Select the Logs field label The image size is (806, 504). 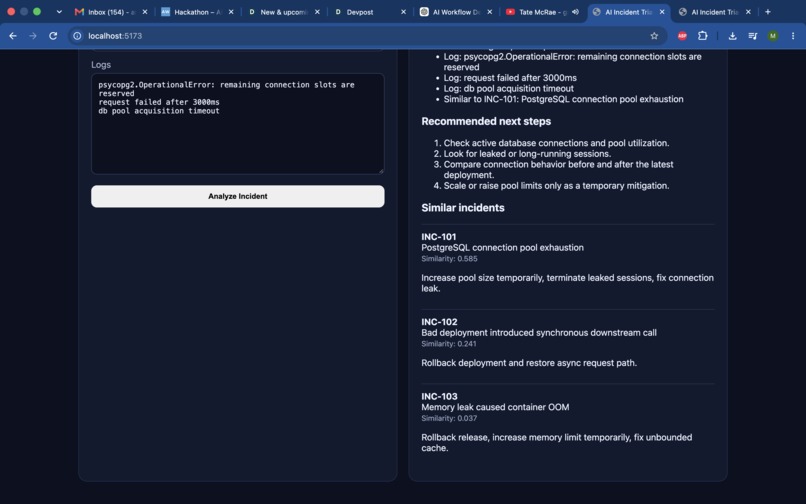pyautogui.click(x=101, y=65)
